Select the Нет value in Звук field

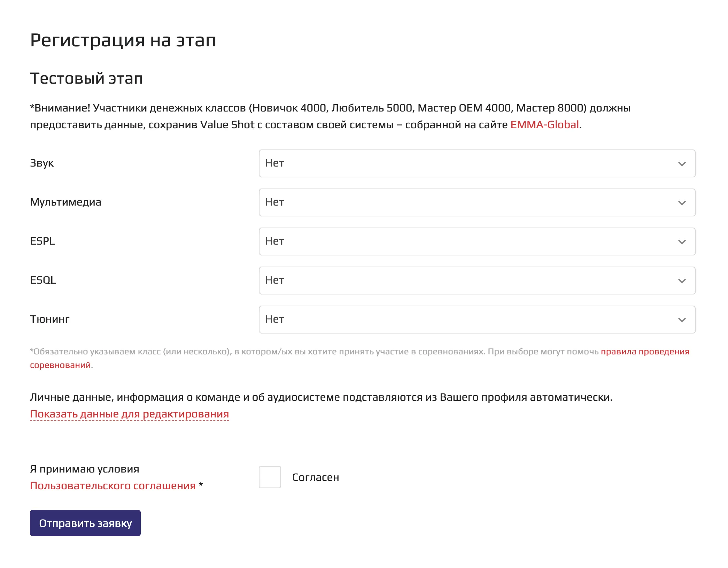point(274,163)
